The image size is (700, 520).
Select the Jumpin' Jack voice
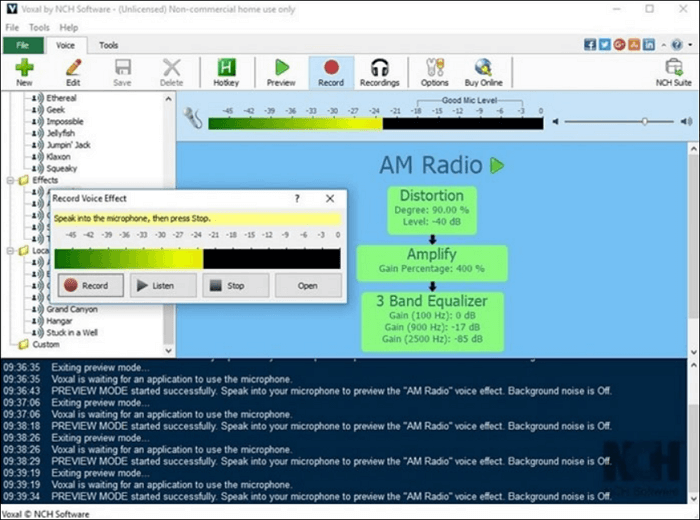tap(68, 145)
